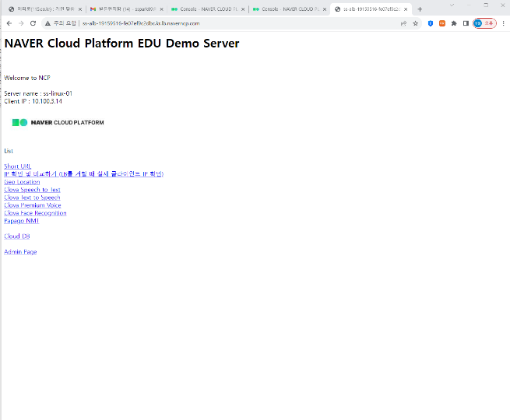The image size is (510, 420).
Task: Open the IP 확인 및 비교하기 link
Action: [x=83, y=174]
